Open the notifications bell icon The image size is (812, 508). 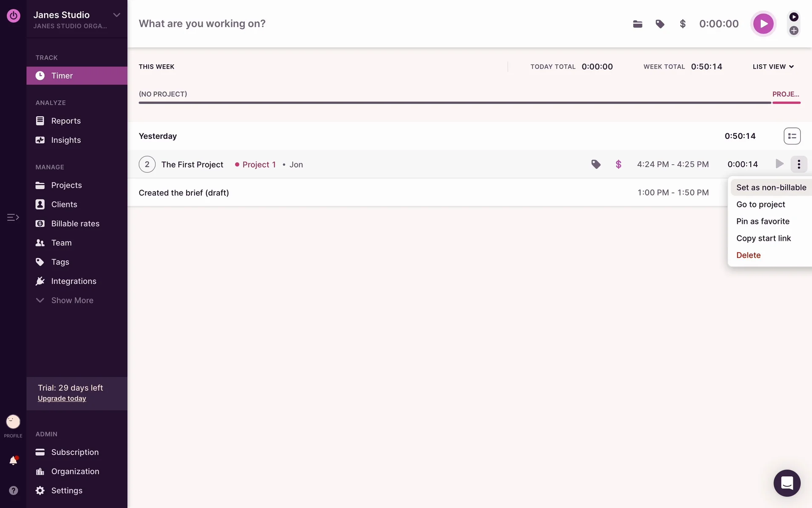pos(13,461)
